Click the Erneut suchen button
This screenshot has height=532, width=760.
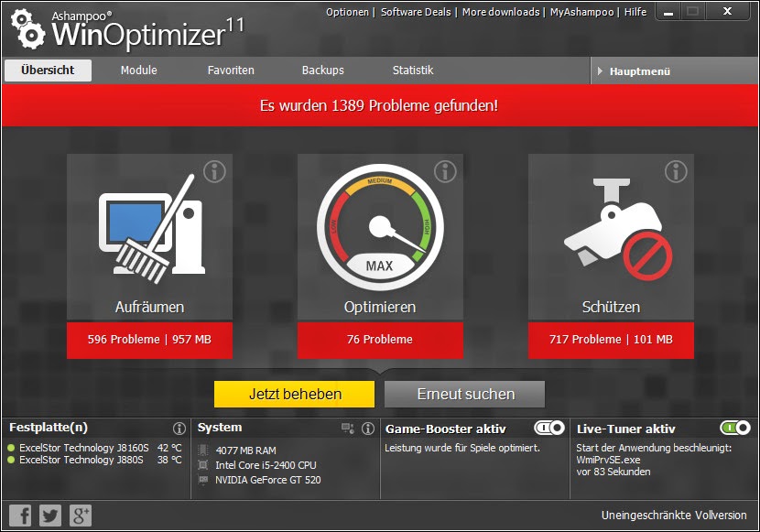[465, 394]
